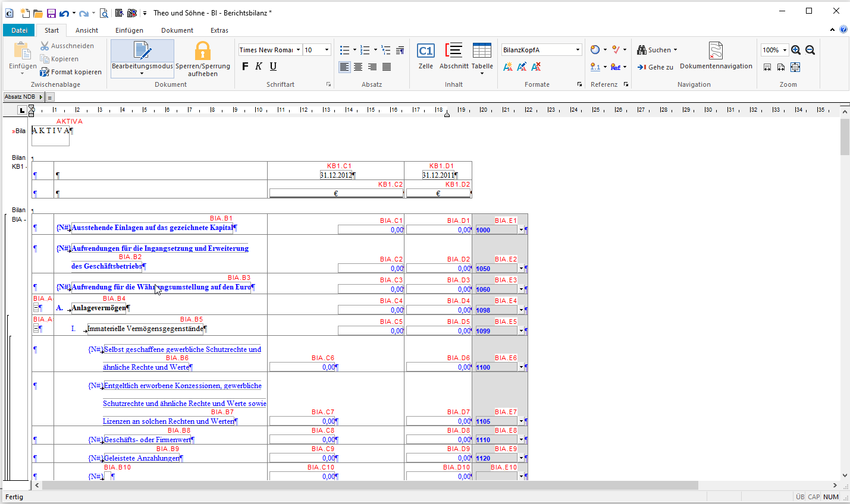Click the numbered list icon
The width and height of the screenshot is (850, 504).
(x=365, y=50)
